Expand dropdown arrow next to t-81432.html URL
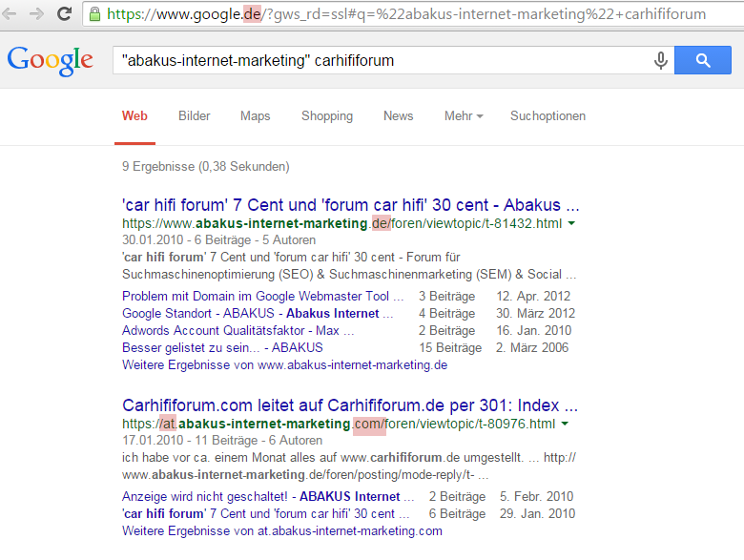 571,223
